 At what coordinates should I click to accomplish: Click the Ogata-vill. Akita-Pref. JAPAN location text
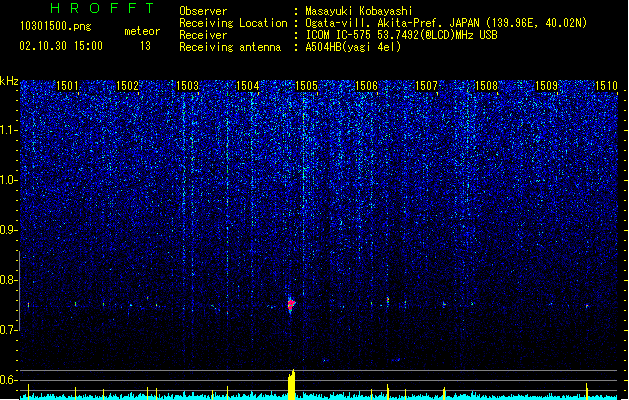tap(446, 23)
